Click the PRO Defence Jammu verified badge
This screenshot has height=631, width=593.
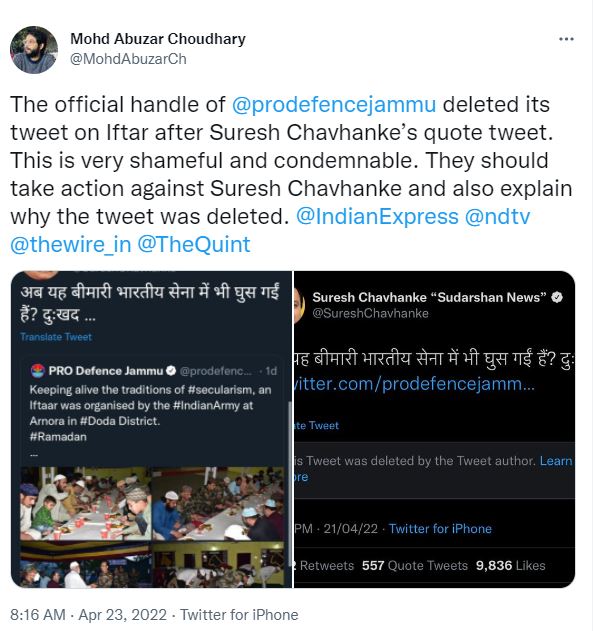171,371
